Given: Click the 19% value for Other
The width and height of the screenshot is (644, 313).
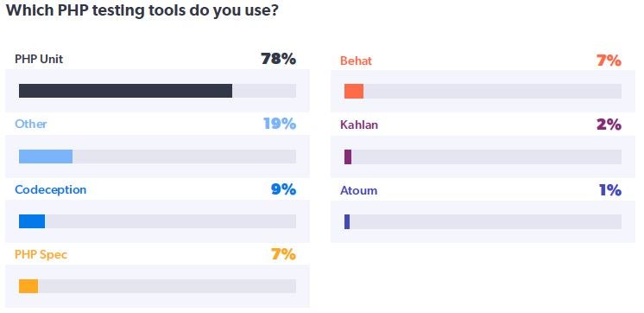Looking at the screenshot, I should click(x=280, y=124).
